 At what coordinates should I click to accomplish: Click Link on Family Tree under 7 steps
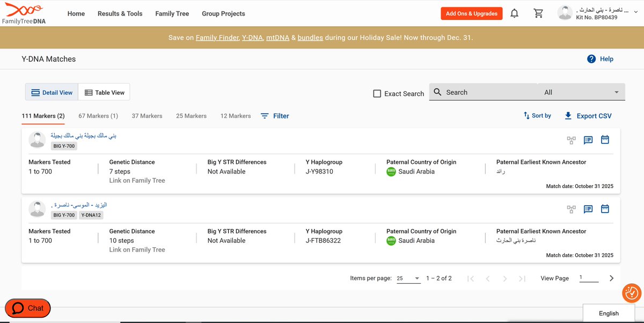[137, 181]
